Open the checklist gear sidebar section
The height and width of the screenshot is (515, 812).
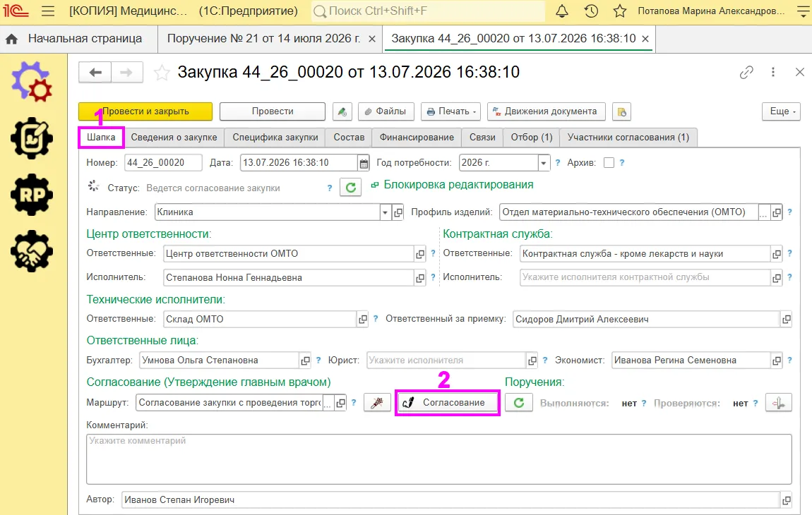pos(32,138)
